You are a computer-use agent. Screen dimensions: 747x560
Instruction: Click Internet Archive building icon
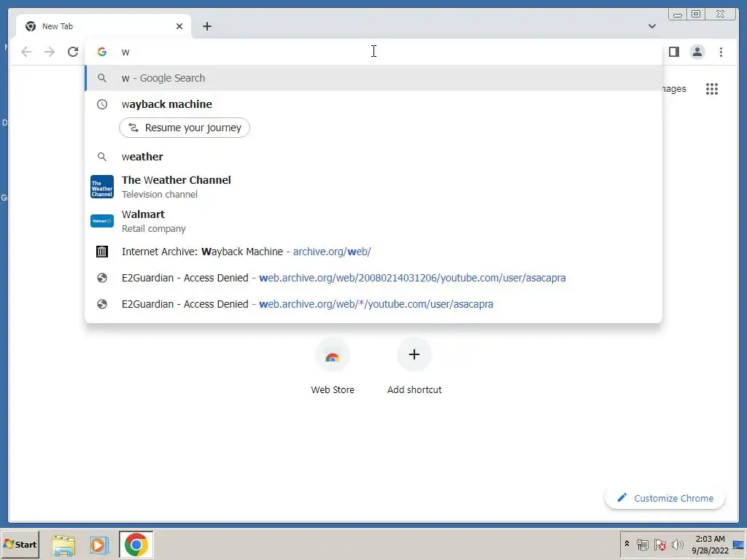pyautogui.click(x=102, y=252)
